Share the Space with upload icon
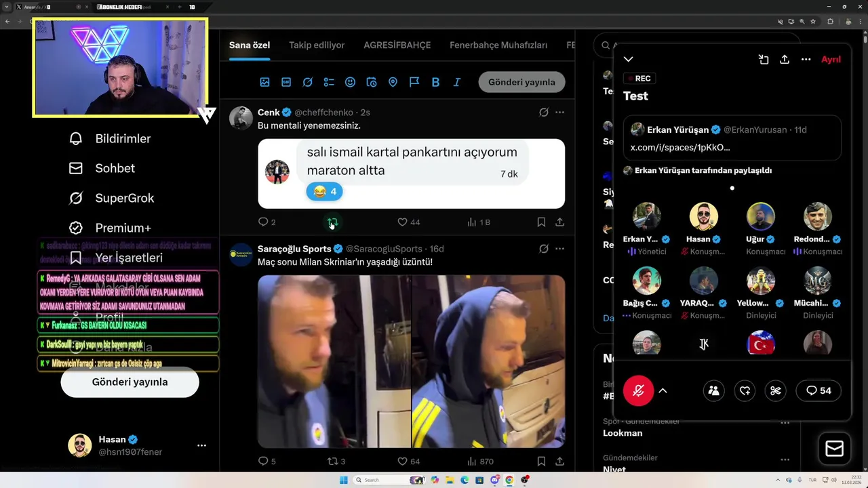868x488 pixels. pos(785,60)
